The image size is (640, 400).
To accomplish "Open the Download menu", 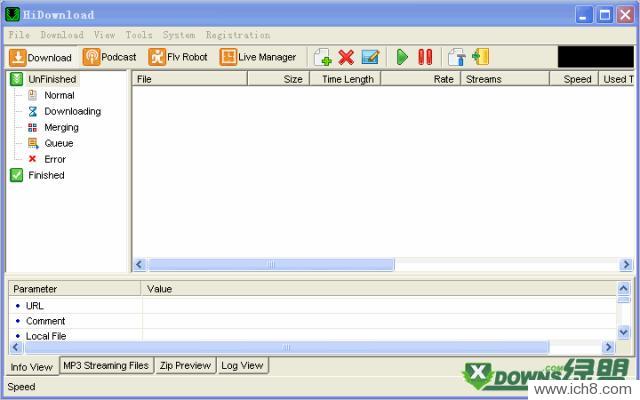I will pyautogui.click(x=62, y=35).
